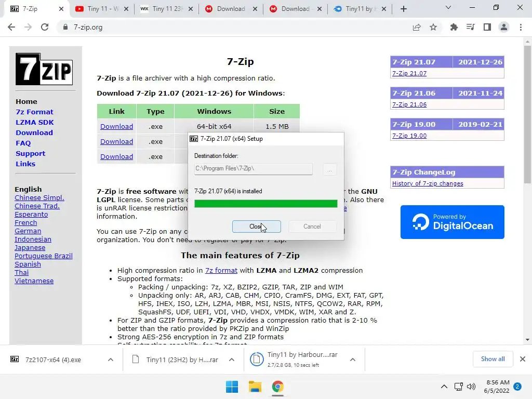532x399 pixels.
Task: Click the lock icon beside 7-zip.org
Action: [x=65, y=27]
